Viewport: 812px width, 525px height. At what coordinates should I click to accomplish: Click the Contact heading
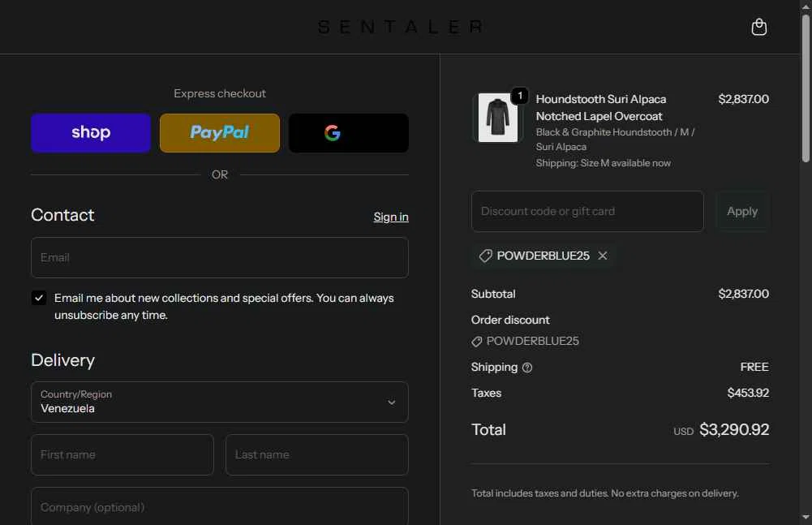click(x=62, y=215)
